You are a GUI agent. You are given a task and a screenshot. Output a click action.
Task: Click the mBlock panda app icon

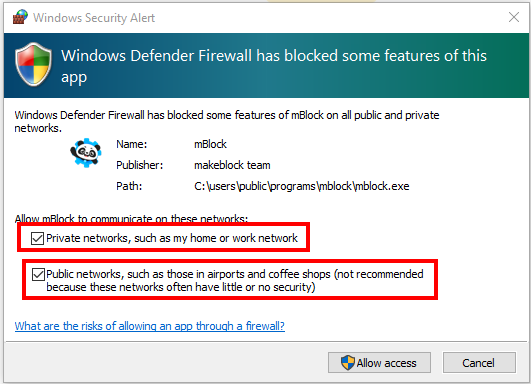pyautogui.click(x=86, y=153)
